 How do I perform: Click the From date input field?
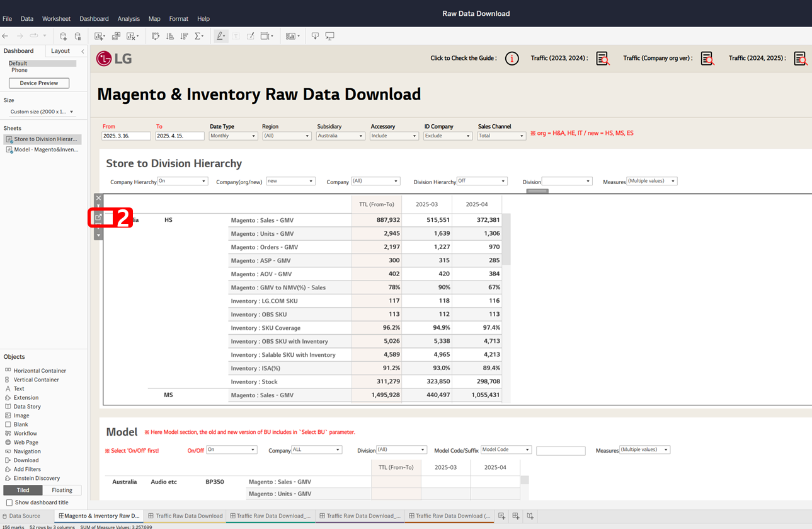pos(126,136)
